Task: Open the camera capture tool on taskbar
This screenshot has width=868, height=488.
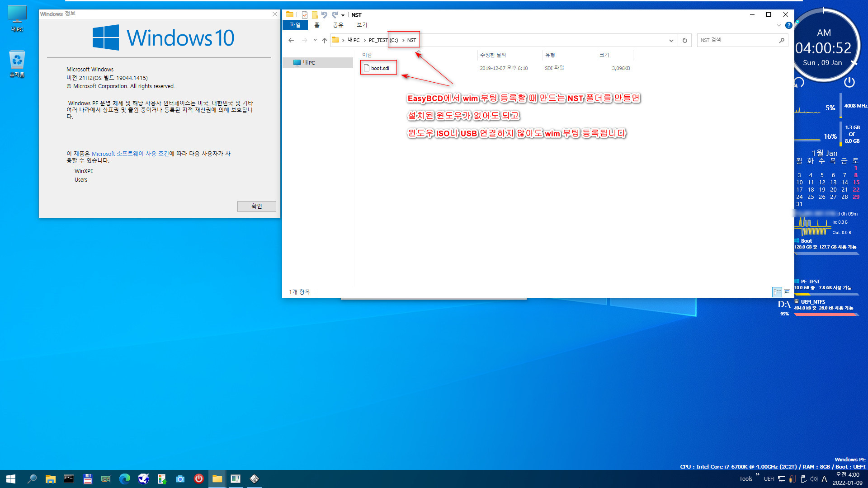Action: [x=180, y=479]
